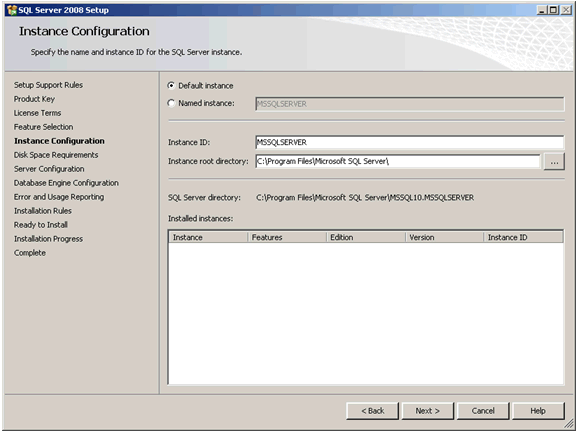The image size is (578, 433).
Task: Sort by the Instance ID column header
Action: coord(523,237)
